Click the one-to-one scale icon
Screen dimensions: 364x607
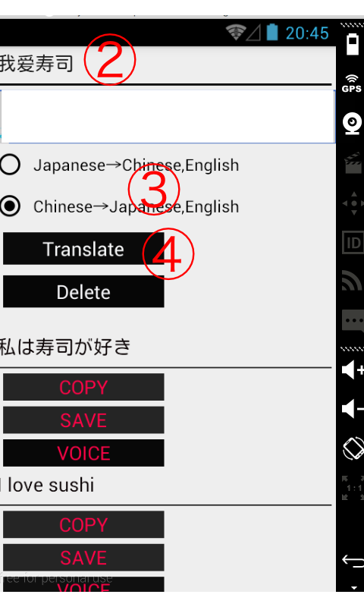pyautogui.click(x=353, y=488)
